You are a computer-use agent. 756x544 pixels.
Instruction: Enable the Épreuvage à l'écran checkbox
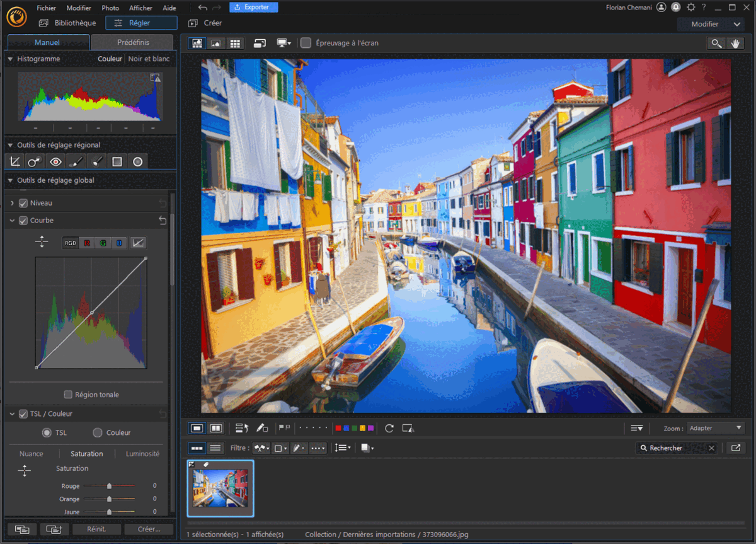point(306,43)
